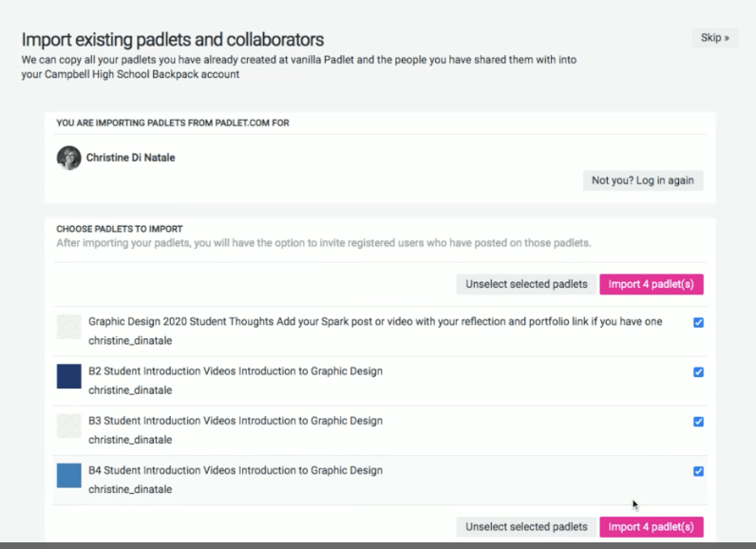Click the Christine Di Natale name text
The image size is (756, 549).
(131, 158)
